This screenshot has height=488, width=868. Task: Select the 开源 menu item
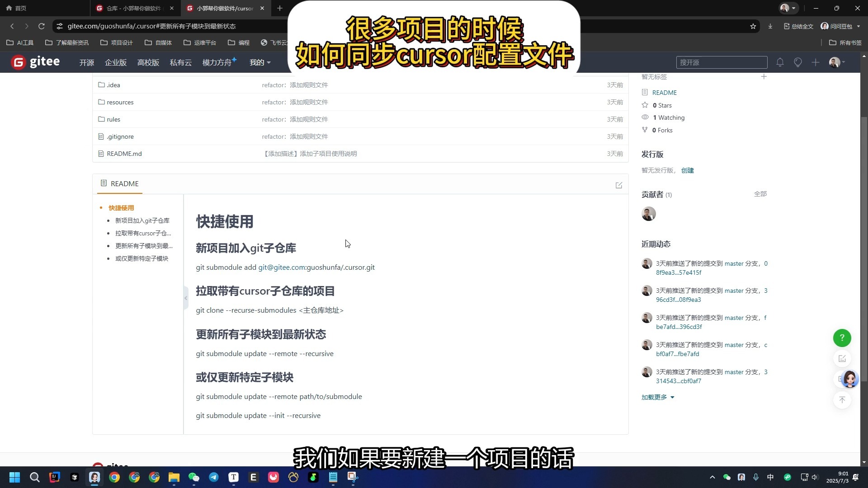(x=87, y=62)
